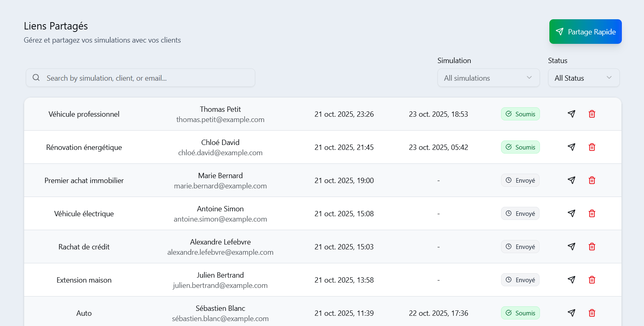Click the Envoyé badge for Marie Bernard
This screenshot has height=326, width=644.
click(520, 180)
